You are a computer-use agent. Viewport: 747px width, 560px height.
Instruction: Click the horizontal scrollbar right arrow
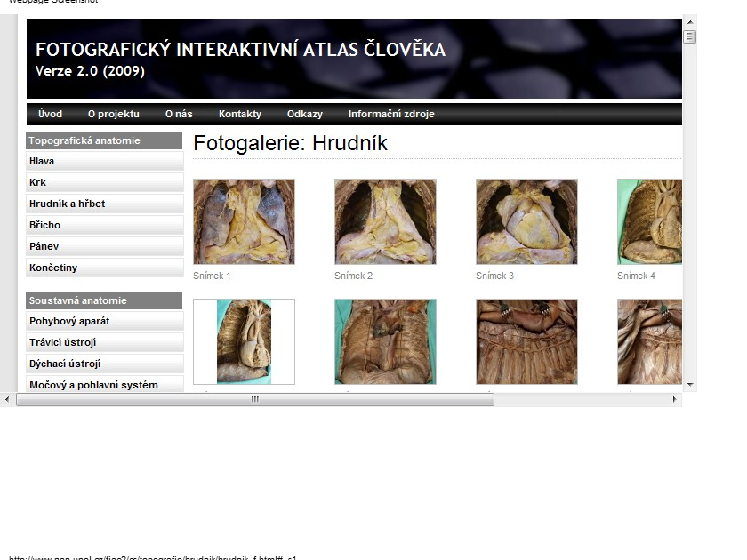(x=675, y=399)
